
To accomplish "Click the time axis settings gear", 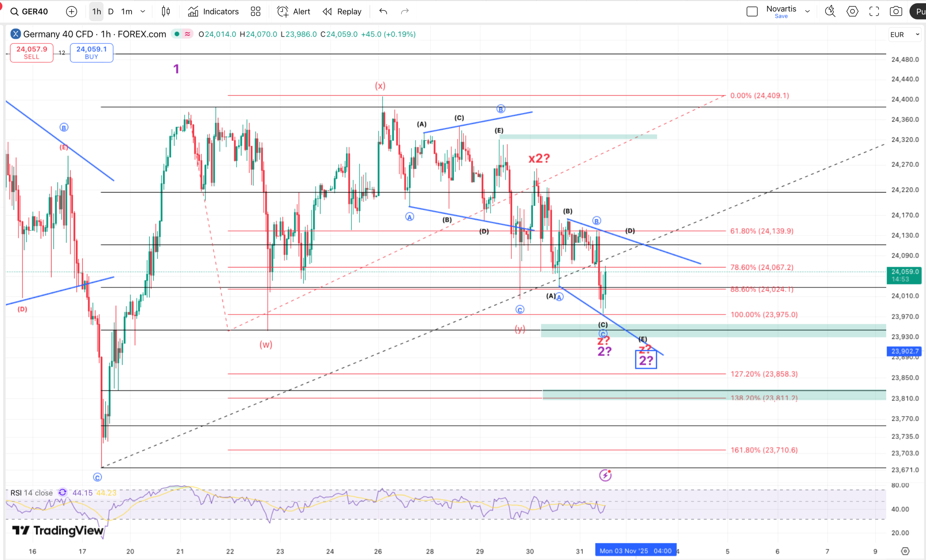I will [905, 551].
